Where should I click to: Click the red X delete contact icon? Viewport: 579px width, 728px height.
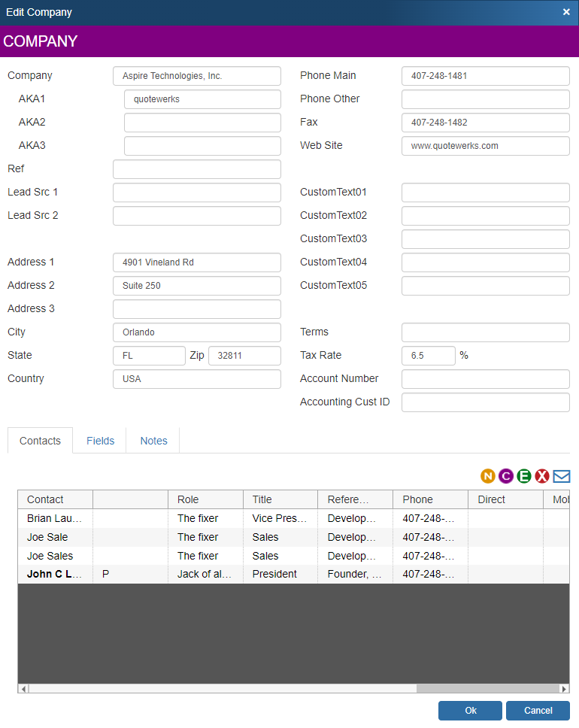coord(542,476)
